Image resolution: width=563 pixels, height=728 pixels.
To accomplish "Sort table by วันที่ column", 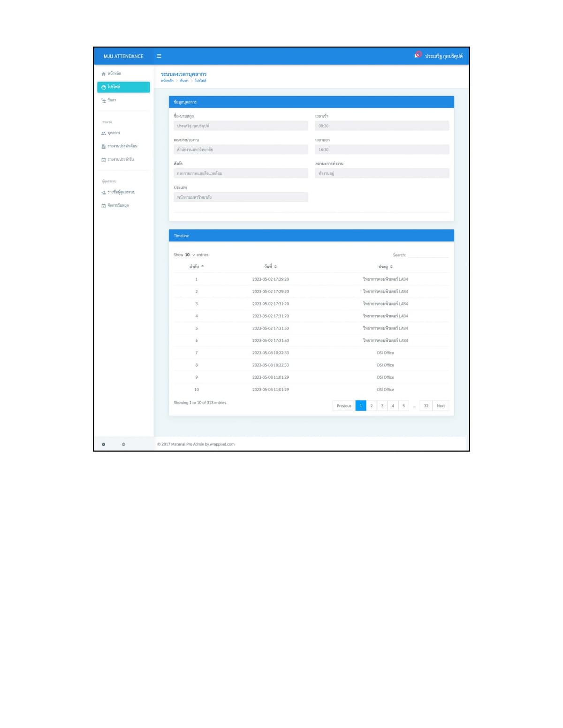I will point(271,266).
